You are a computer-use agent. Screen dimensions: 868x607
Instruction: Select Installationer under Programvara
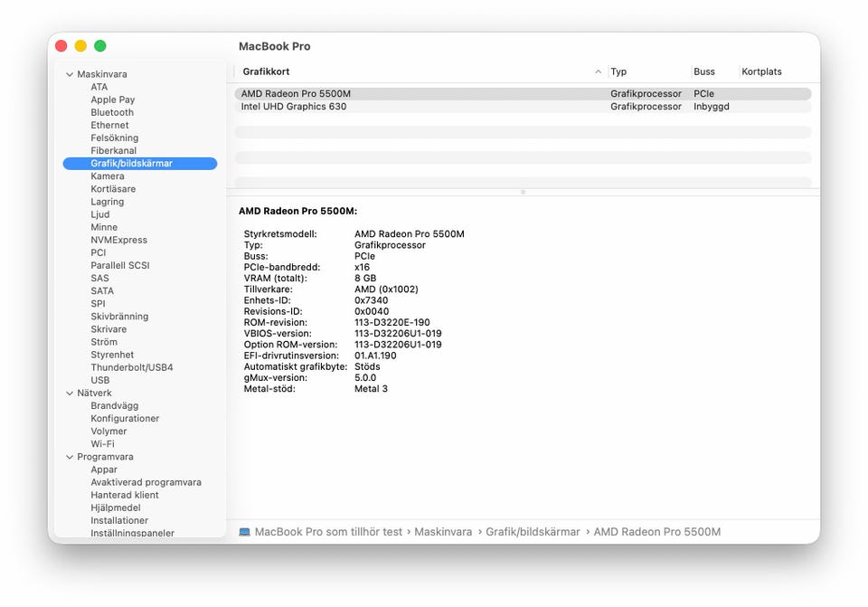tap(119, 521)
